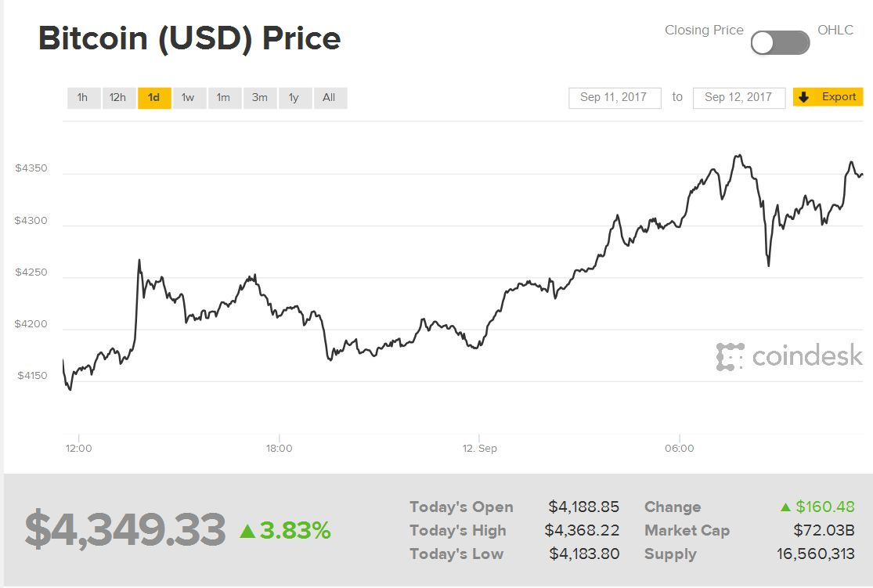The width and height of the screenshot is (873, 588).
Task: Toggle the Closing Price / OHLC switch
Action: point(780,42)
